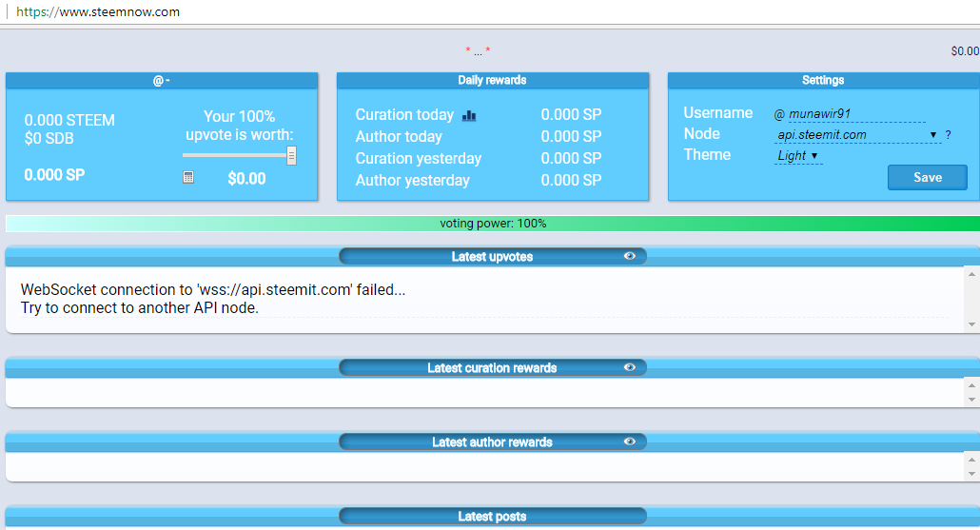Click the Latest curation rewards header bar
Image resolution: width=980 pixels, height=530 pixels.
pos(493,367)
